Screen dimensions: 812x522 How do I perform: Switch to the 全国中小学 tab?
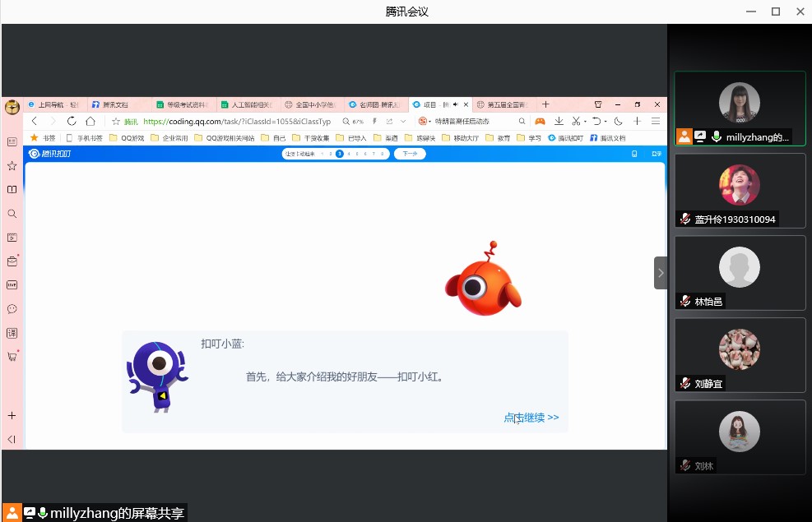[312, 104]
